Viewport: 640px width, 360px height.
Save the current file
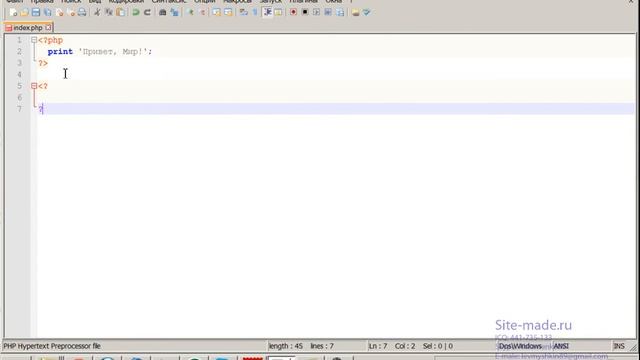click(x=36, y=13)
